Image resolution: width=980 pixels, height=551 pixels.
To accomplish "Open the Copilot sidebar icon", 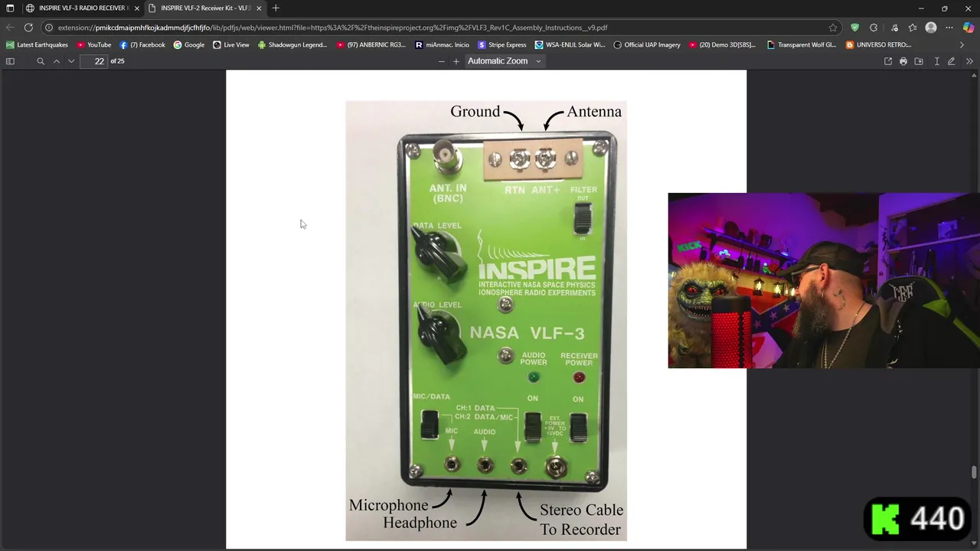I will (x=969, y=28).
